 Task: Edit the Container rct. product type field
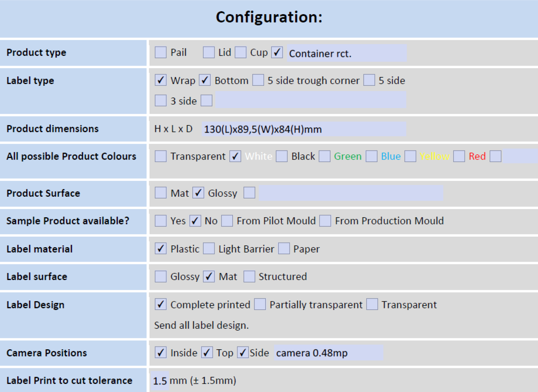point(346,53)
